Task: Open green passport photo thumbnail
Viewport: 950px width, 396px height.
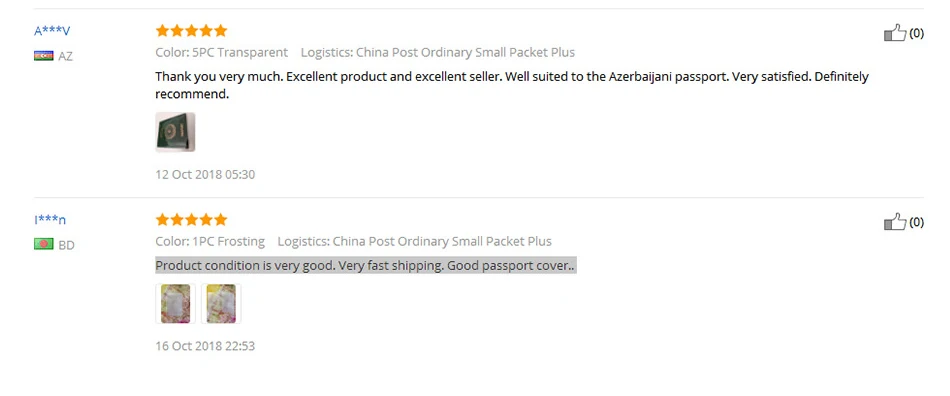Action: point(175,132)
